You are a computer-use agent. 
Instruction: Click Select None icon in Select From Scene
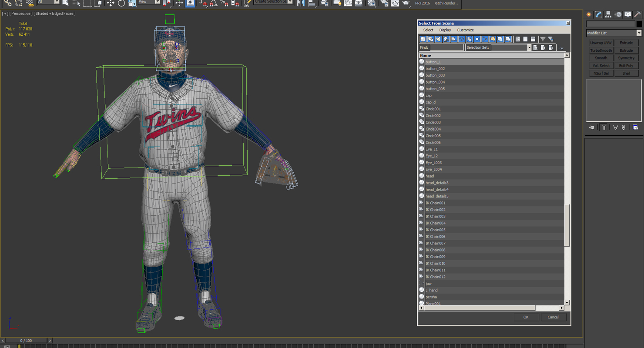(525, 39)
